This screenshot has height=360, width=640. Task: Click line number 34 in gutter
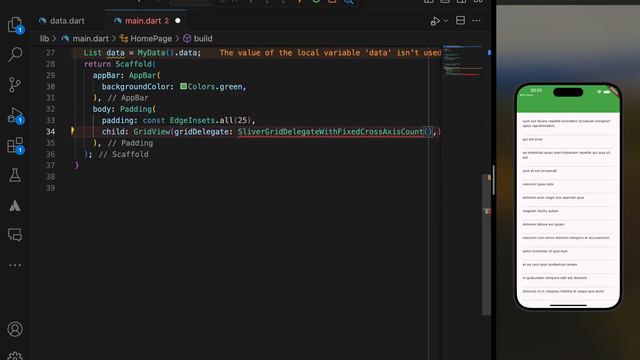(x=50, y=131)
